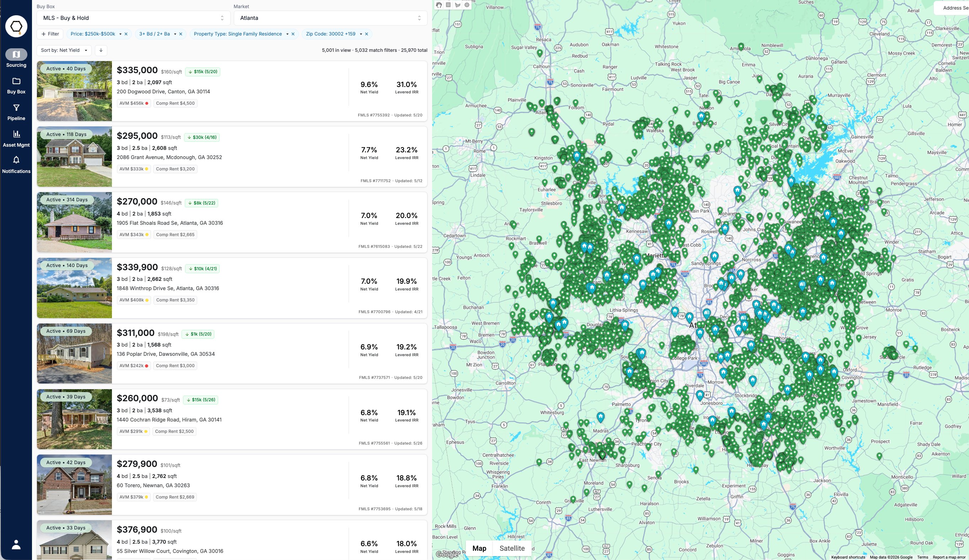
Task: Click the blue house marker near Madras
Action: coord(601,417)
